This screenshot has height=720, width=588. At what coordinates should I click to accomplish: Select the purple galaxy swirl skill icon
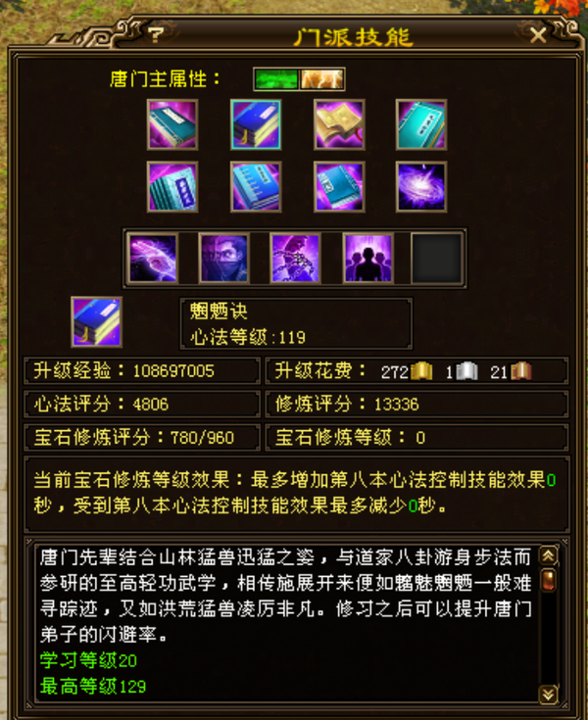pyautogui.click(x=421, y=186)
